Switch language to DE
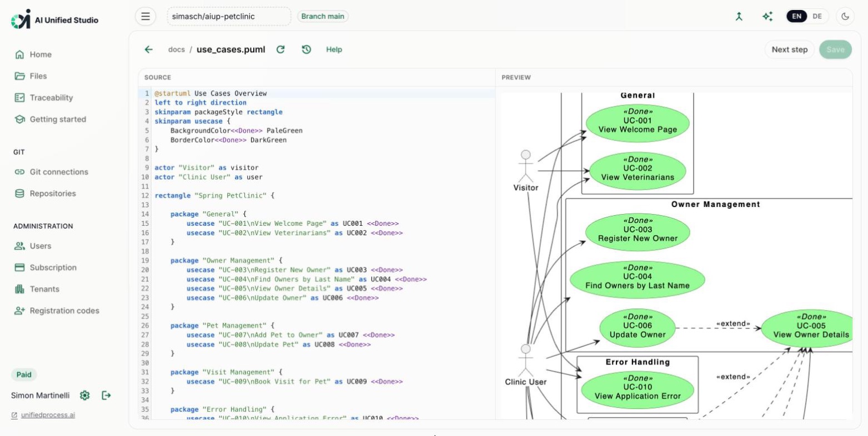The image size is (868, 436). (817, 17)
